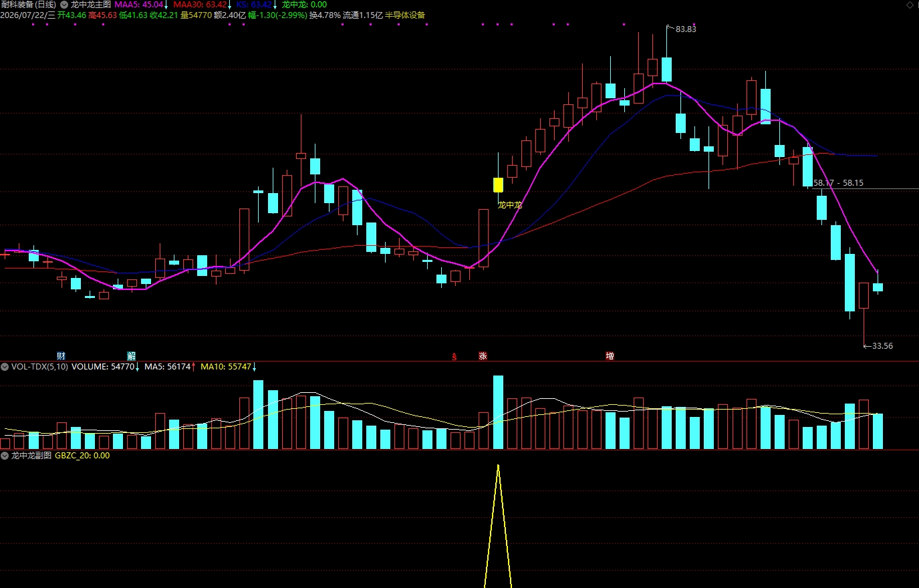The width and height of the screenshot is (919, 588).
Task: Click the 耐科装备 (日线) title
Action: pyautogui.click(x=29, y=5)
